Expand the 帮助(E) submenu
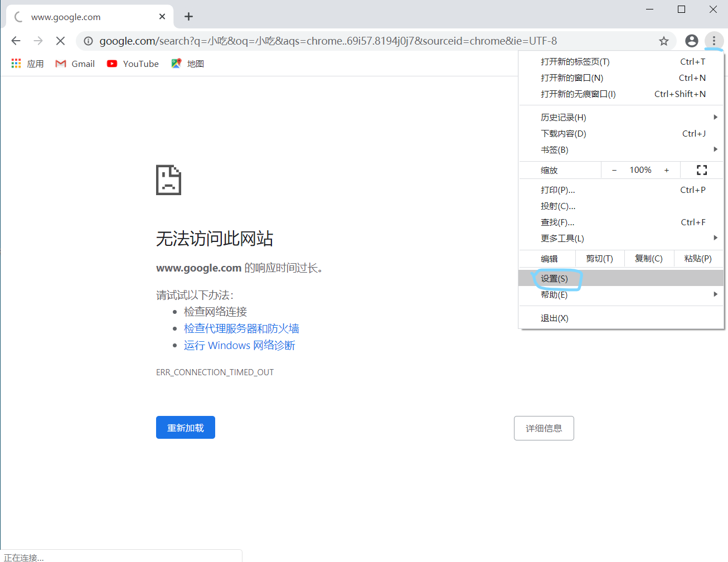Screen dimensions: 728x562 (621, 294)
